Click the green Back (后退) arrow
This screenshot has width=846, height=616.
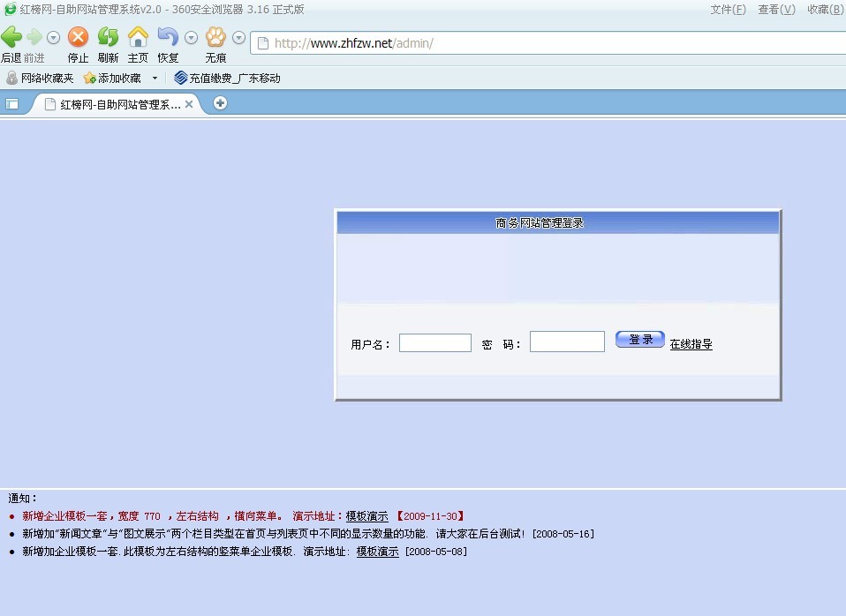pos(11,37)
